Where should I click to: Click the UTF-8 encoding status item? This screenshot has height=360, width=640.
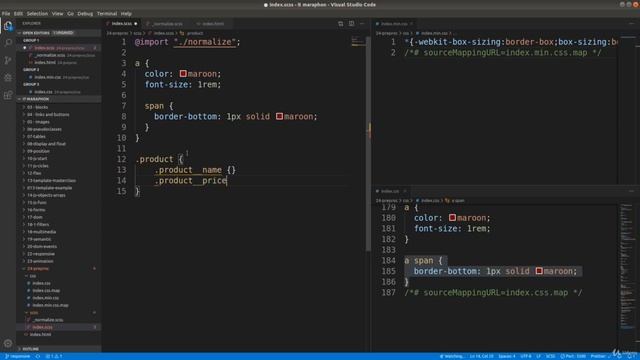click(526, 356)
